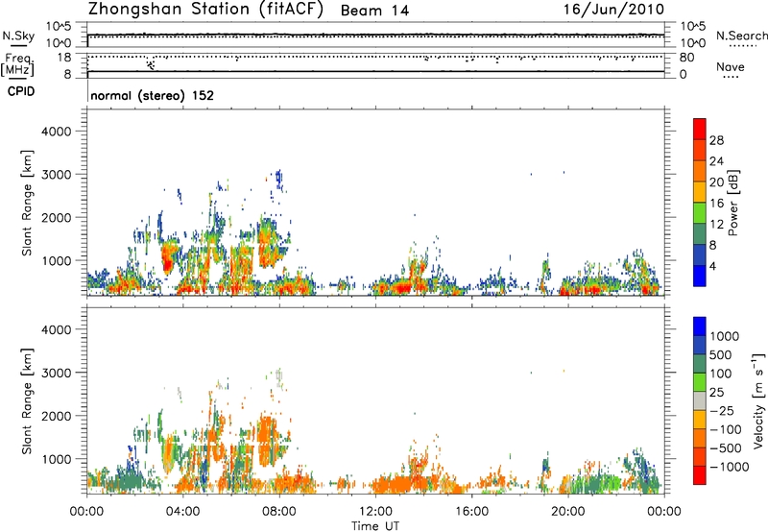The image size is (768, 532).
Task: Select the "Beam 14" label
Action: point(375,11)
